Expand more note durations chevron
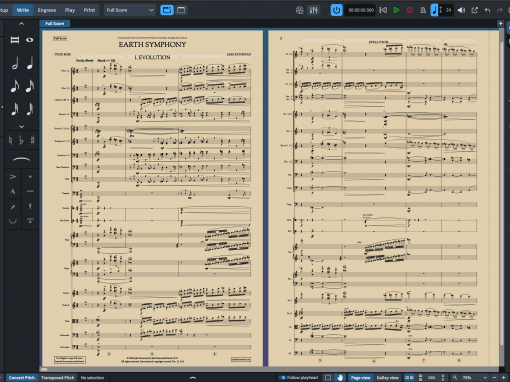Image resolution: width=510 pixels, height=382 pixels. [x=21, y=127]
